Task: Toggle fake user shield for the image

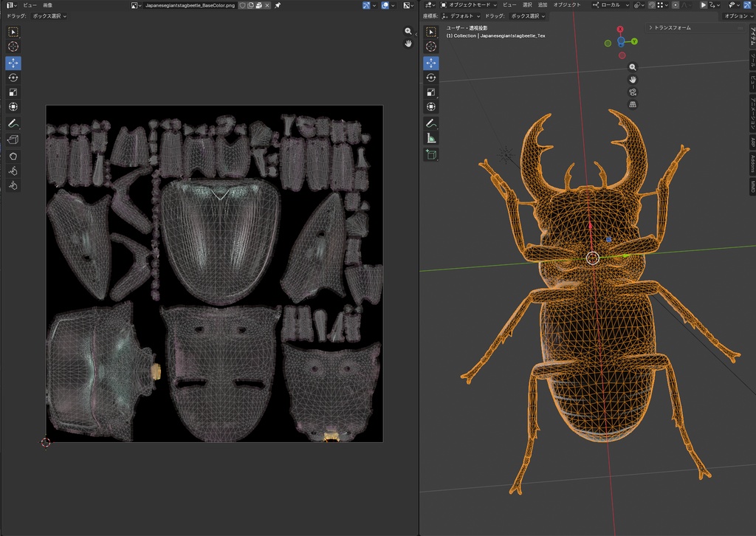Action: [242, 5]
